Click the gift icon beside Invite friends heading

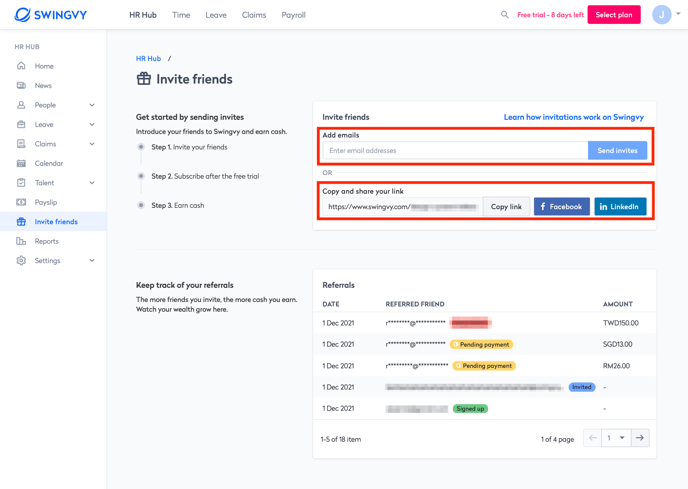[x=143, y=79]
